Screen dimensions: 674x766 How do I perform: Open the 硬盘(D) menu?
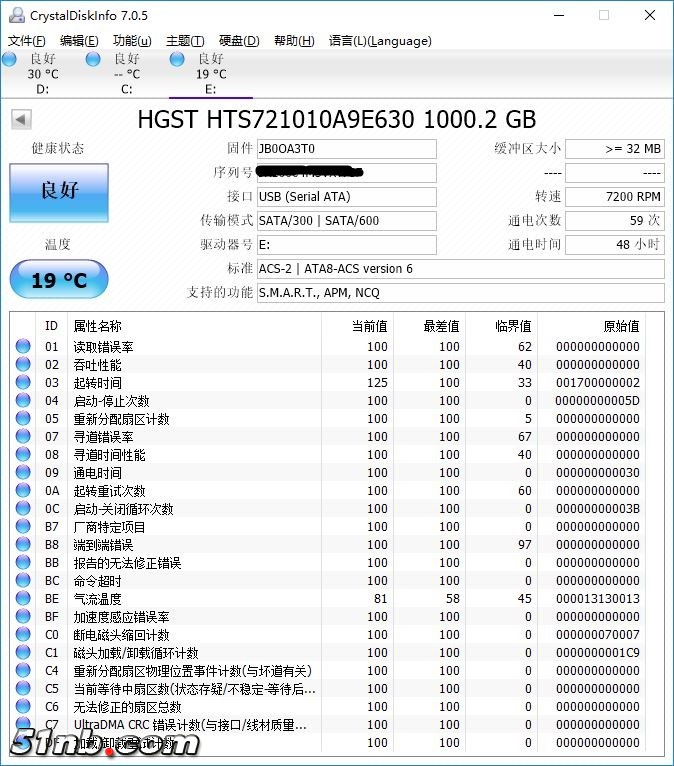(239, 41)
